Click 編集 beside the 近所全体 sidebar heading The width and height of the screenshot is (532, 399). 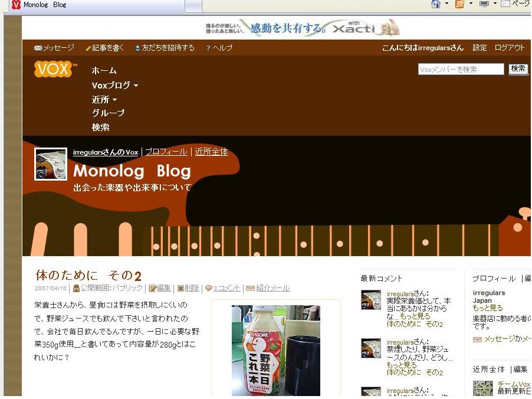pyautogui.click(x=520, y=369)
